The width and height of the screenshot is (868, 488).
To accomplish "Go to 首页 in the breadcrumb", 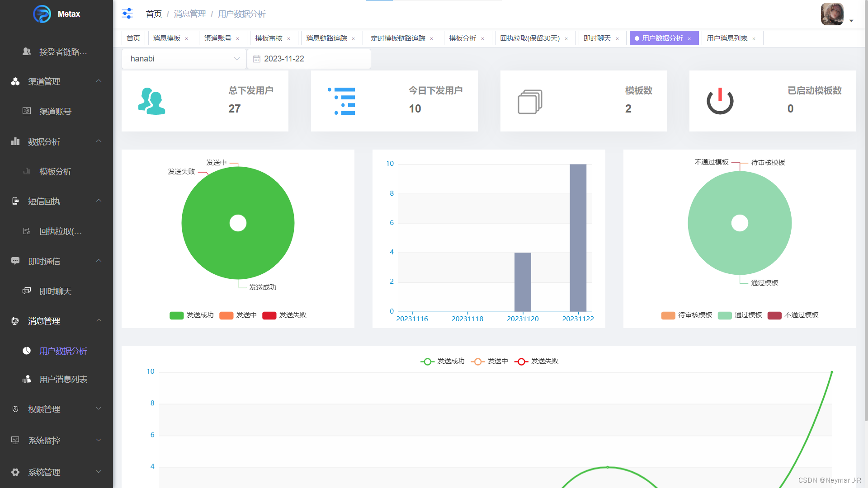I will coord(153,14).
